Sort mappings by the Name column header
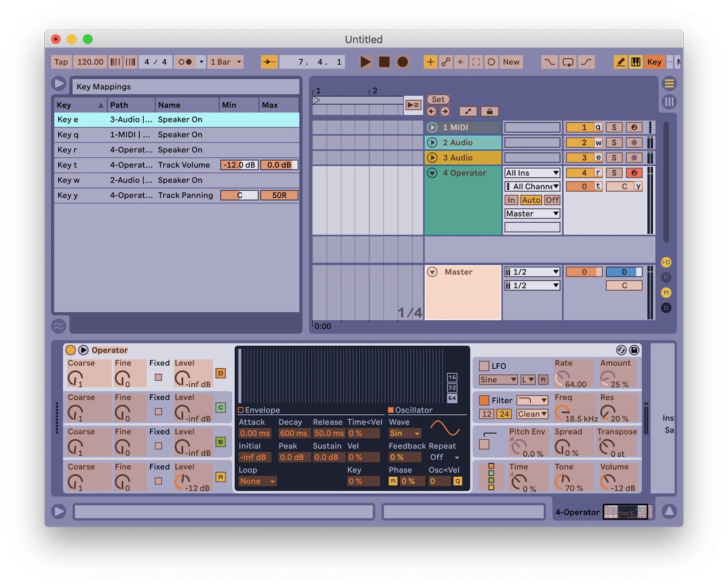728x586 pixels. tap(187, 105)
